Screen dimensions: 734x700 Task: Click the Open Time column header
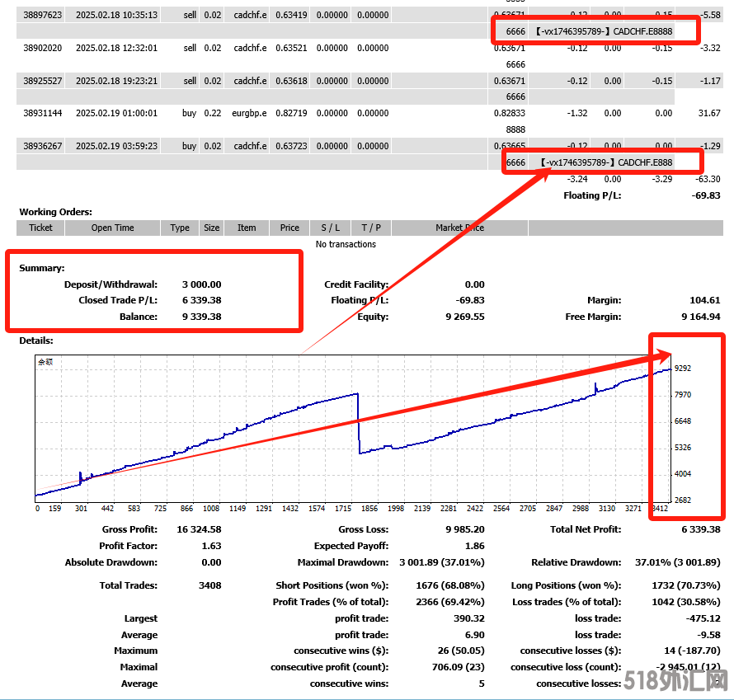(112, 228)
